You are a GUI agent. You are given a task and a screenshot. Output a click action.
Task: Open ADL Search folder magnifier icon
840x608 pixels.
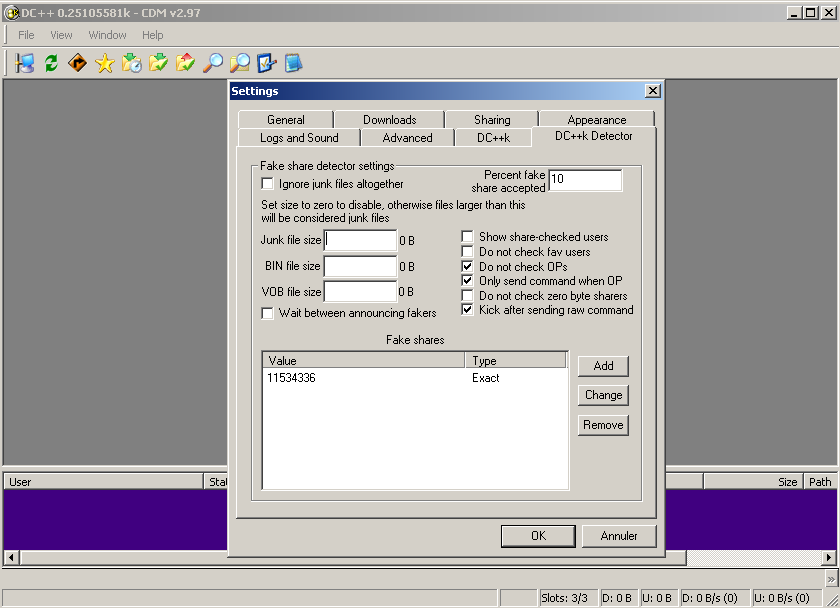239,63
